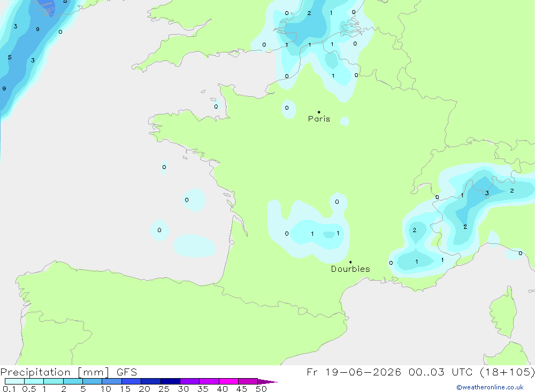The width and height of the screenshot is (535, 392).
Task: Pick the 5–10 mm legend color swatch
Action: [x=93, y=381]
